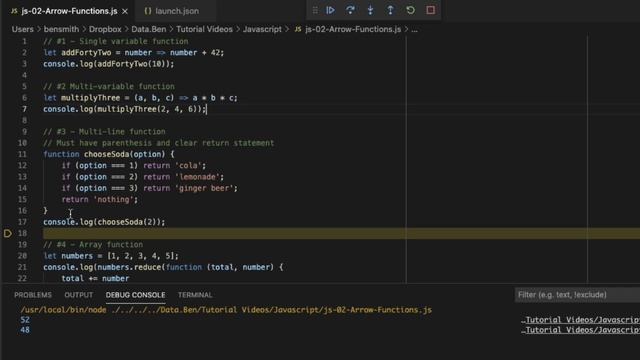Select the DEBUG CONSOLE panel tab
The image size is (640, 360).
[136, 295]
